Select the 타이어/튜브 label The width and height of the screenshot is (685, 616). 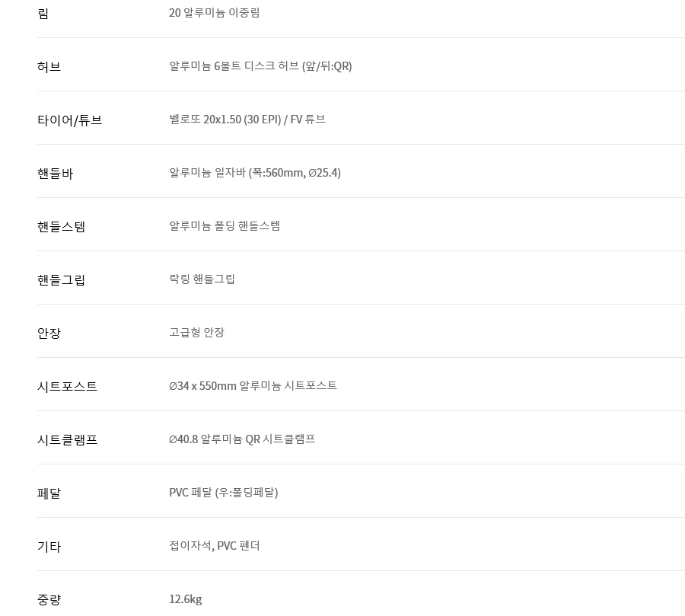click(x=69, y=120)
